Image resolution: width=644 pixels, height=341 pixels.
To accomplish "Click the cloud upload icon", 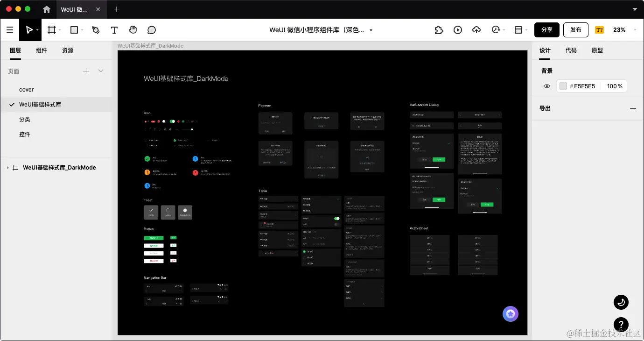I will [476, 30].
